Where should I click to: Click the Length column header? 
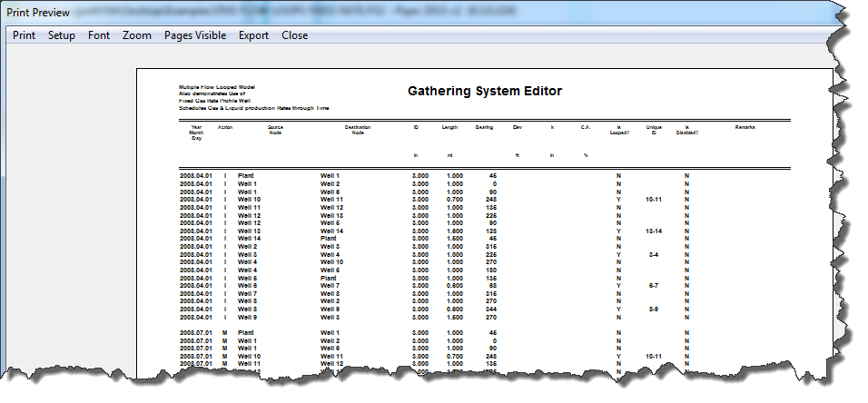coord(449,127)
